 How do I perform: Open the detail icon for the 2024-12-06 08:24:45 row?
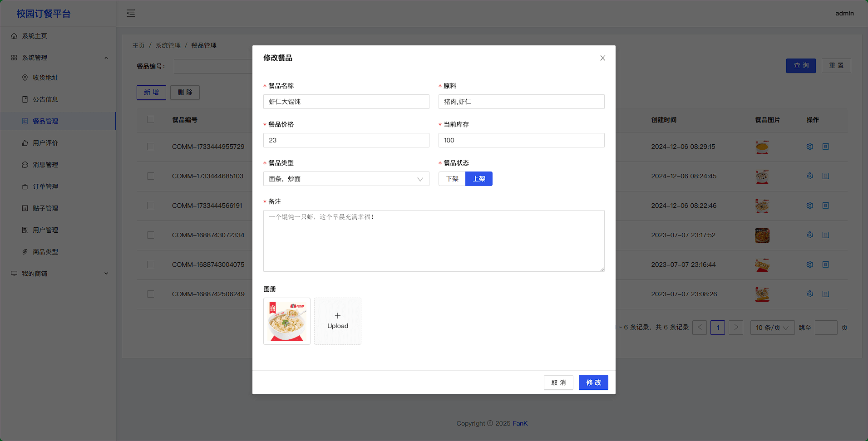tap(825, 176)
